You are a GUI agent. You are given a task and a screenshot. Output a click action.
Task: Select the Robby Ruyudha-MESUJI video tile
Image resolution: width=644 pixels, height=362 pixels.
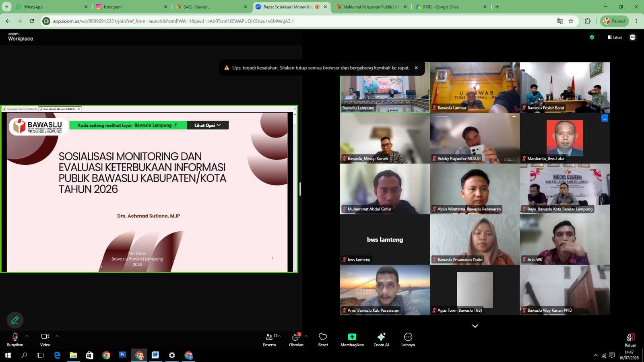pyautogui.click(x=475, y=138)
